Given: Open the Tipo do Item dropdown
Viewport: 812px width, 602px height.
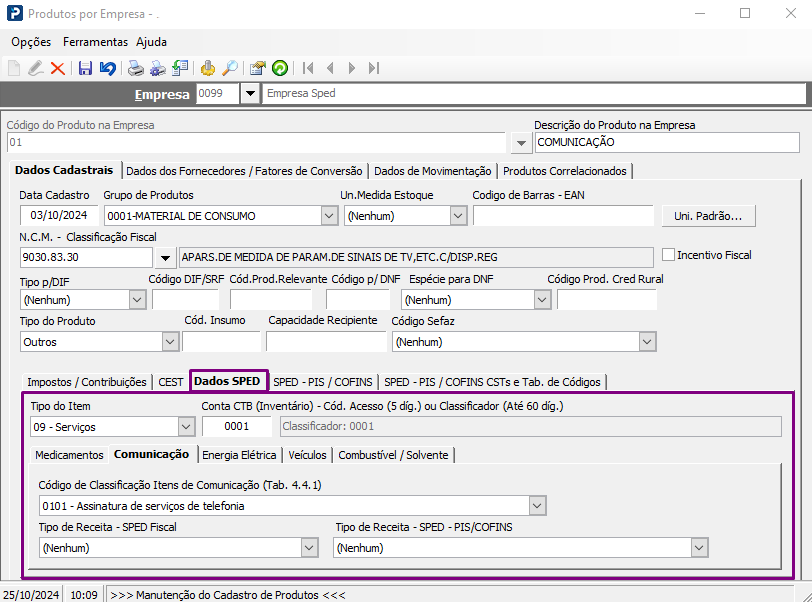Looking at the screenshot, I should 185,427.
